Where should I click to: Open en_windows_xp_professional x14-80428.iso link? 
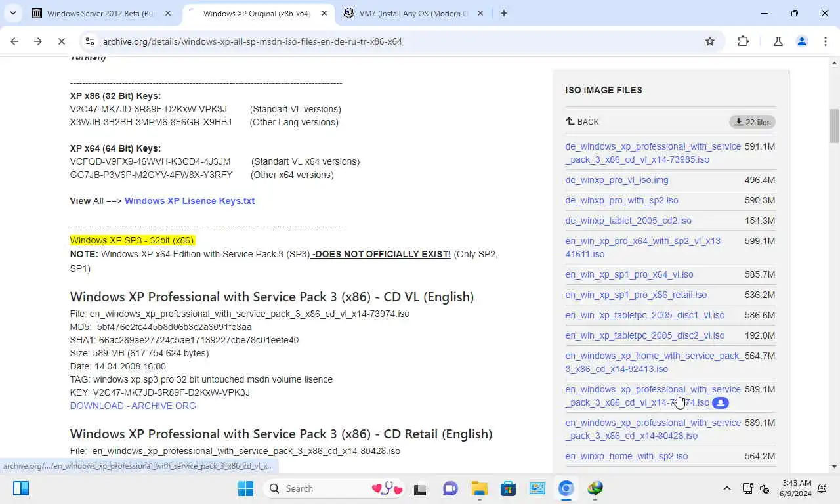(653, 429)
